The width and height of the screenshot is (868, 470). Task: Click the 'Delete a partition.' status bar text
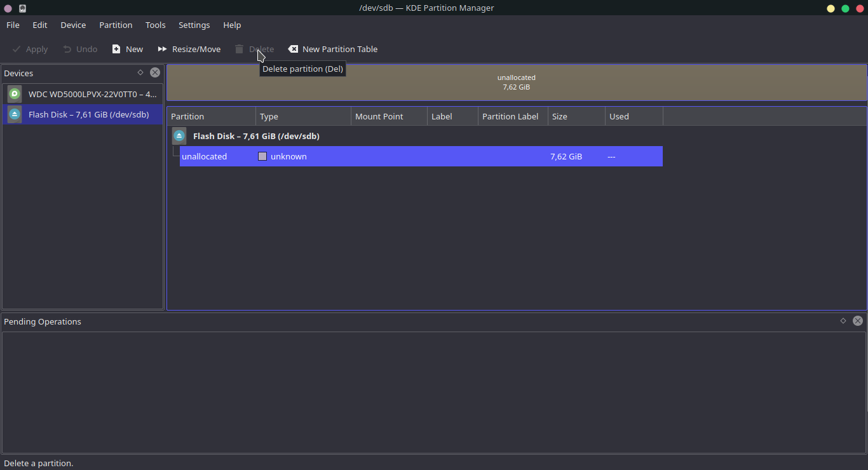(x=39, y=463)
